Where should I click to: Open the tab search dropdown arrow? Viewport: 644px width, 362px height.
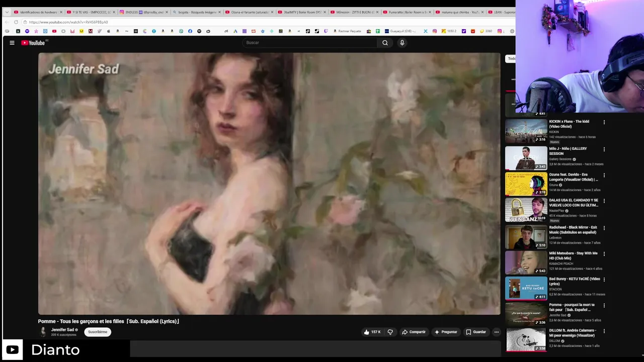point(7,12)
